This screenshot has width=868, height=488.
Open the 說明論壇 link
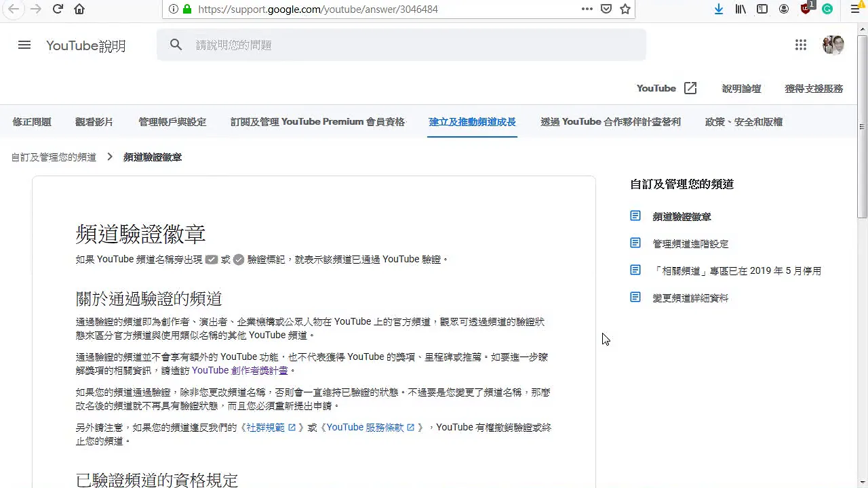click(x=741, y=88)
